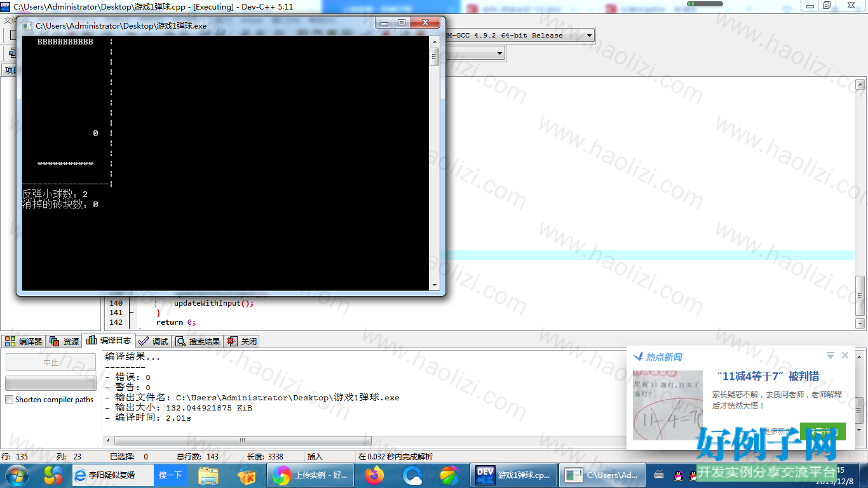Click the 编译日志 bar chart icon
Screen dimensions: 868x488
pos(92,340)
